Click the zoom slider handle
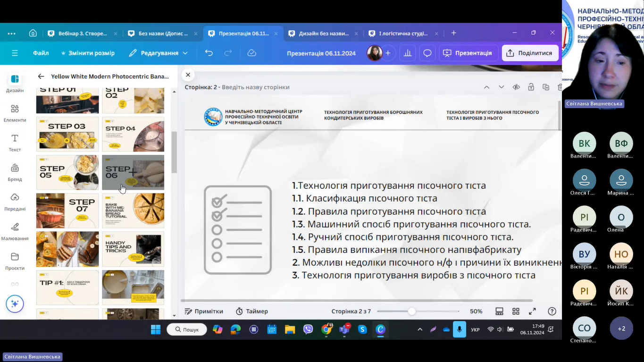This screenshot has height=362, width=644. 412,311
